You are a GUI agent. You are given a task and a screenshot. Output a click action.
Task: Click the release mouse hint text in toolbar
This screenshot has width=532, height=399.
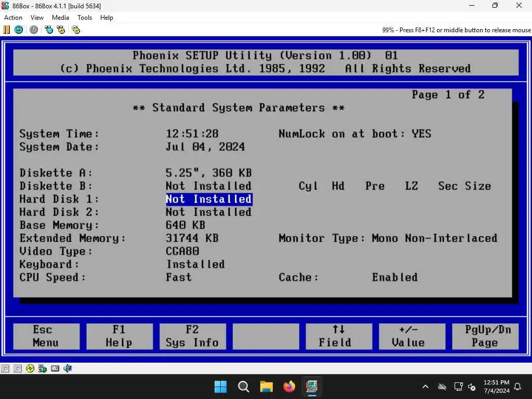456,30
